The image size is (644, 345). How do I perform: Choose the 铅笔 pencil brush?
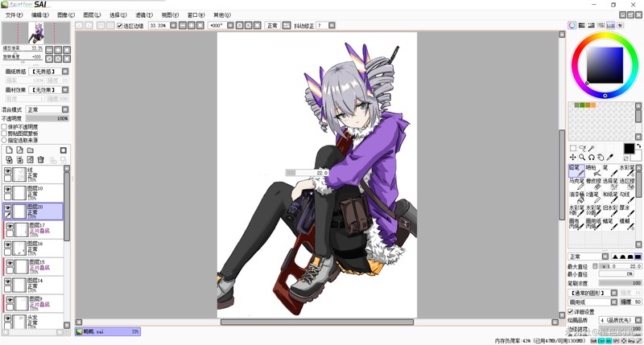576,170
